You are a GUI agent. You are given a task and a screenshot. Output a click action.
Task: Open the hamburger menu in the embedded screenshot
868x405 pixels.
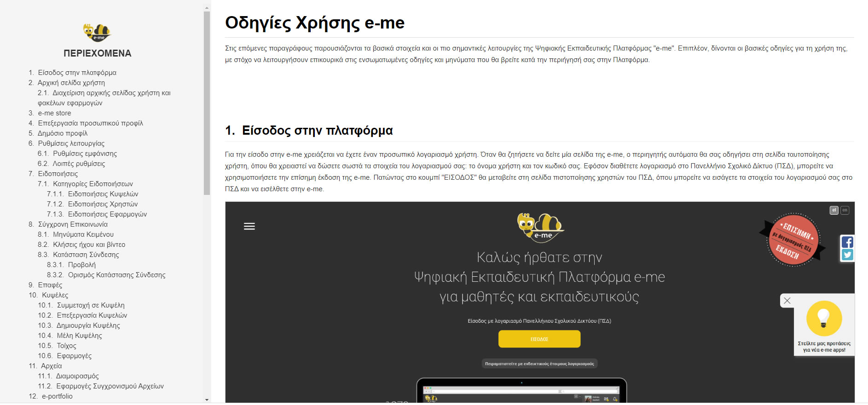tap(249, 226)
